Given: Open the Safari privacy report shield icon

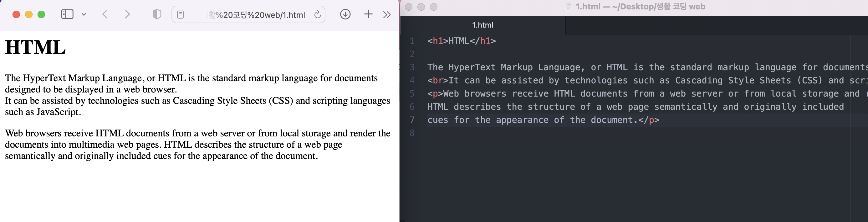Looking at the screenshot, I should (x=157, y=14).
